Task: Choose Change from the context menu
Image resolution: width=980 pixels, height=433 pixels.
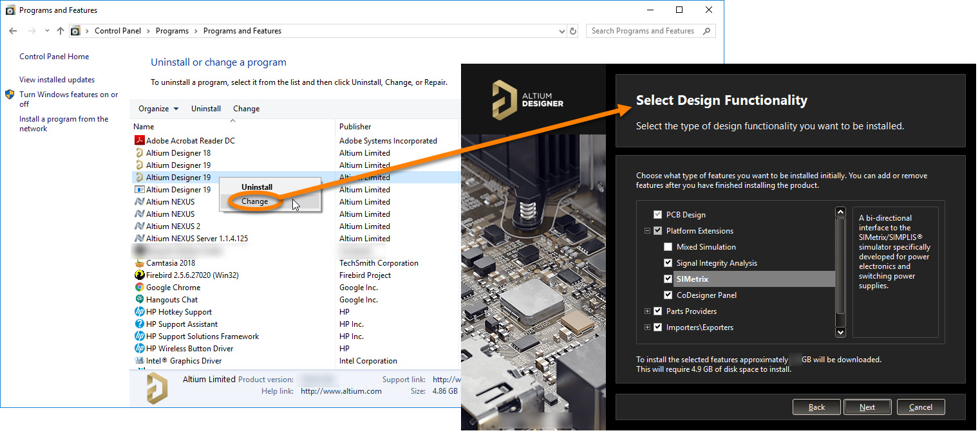Action: 255,201
